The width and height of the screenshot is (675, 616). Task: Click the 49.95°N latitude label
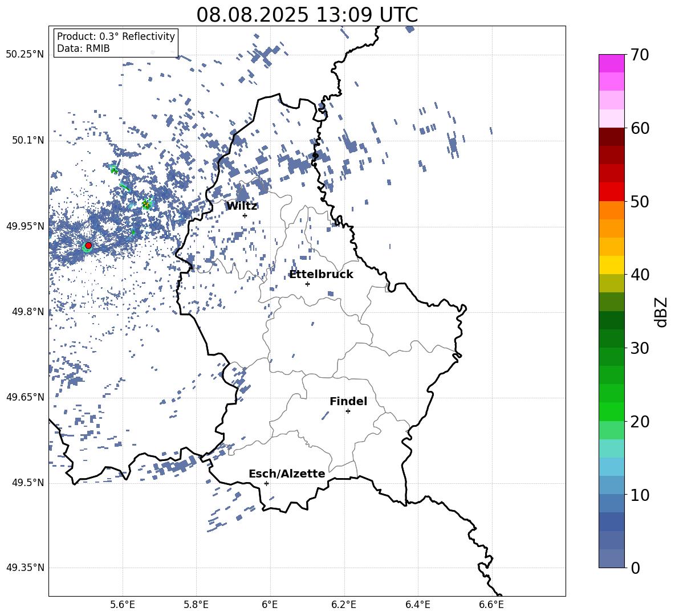click(25, 226)
